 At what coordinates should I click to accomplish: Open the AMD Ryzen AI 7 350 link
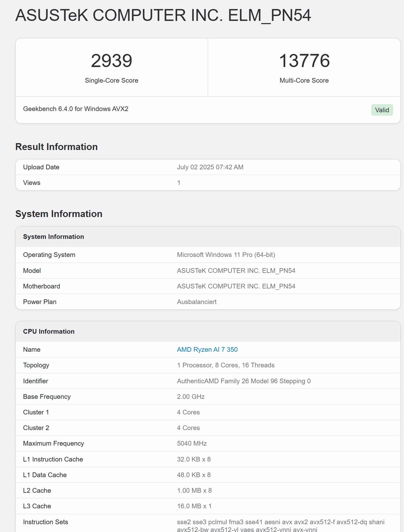click(x=207, y=349)
